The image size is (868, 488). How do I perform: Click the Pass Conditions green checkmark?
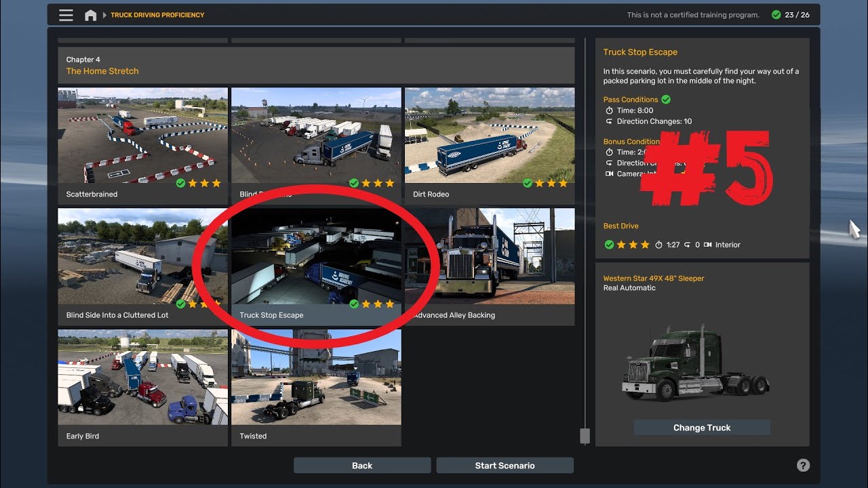coord(666,100)
